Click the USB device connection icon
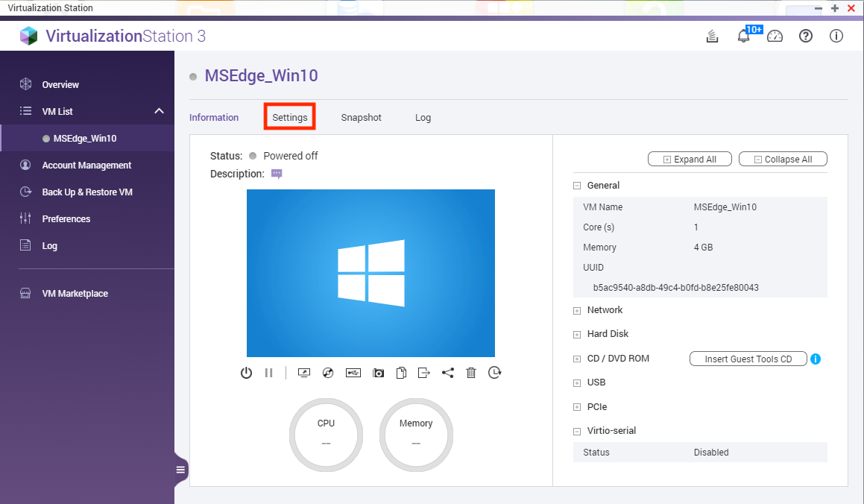Screen dimensions: 864x504 point(353,373)
